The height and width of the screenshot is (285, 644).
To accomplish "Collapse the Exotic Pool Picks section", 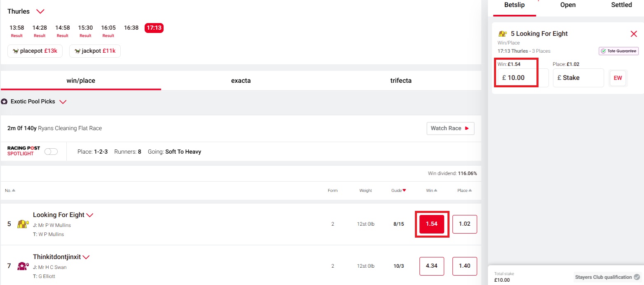I will 63,101.
